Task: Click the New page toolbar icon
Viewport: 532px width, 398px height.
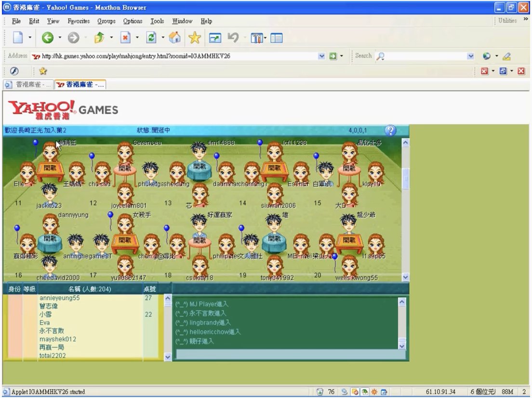Action: pyautogui.click(x=18, y=37)
